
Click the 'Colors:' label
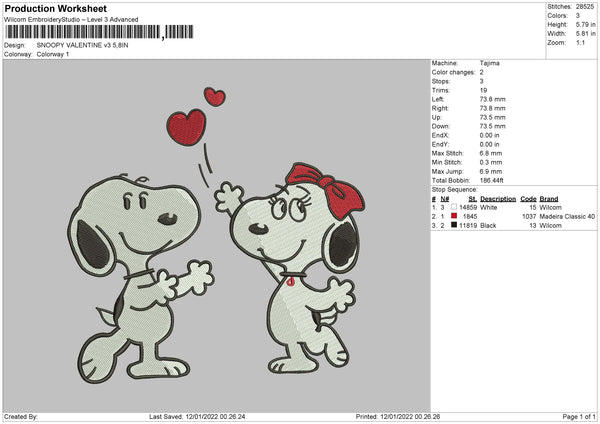pos(558,16)
